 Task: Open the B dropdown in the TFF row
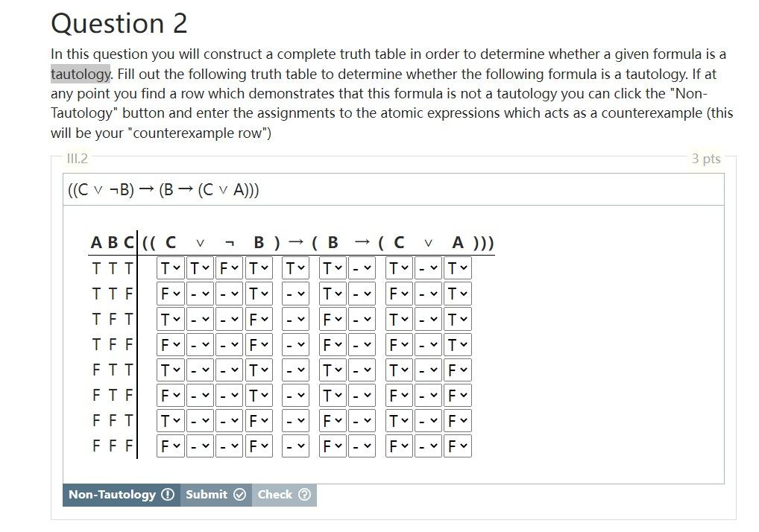coord(257,343)
